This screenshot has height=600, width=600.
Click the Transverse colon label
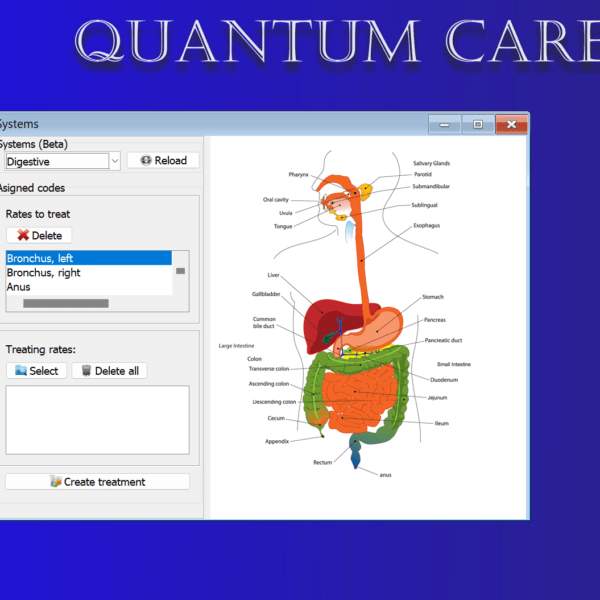pos(269,369)
